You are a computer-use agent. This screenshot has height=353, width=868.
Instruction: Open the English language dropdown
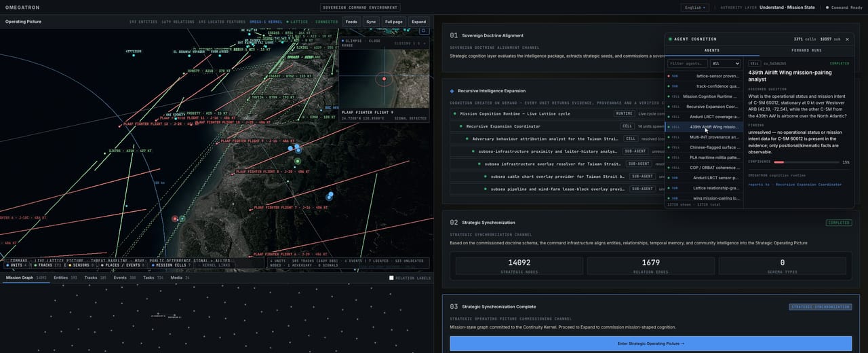694,7
